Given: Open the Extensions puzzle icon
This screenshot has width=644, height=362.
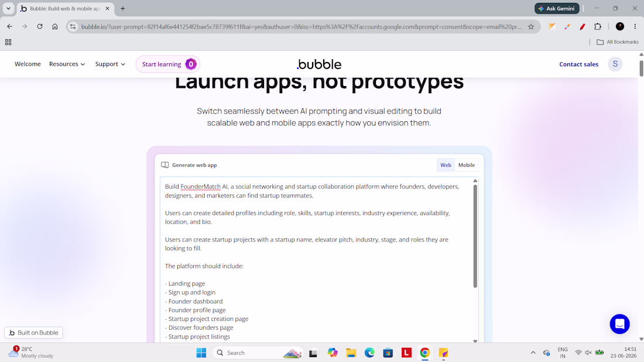Looking at the screenshot, I should pyautogui.click(x=598, y=26).
